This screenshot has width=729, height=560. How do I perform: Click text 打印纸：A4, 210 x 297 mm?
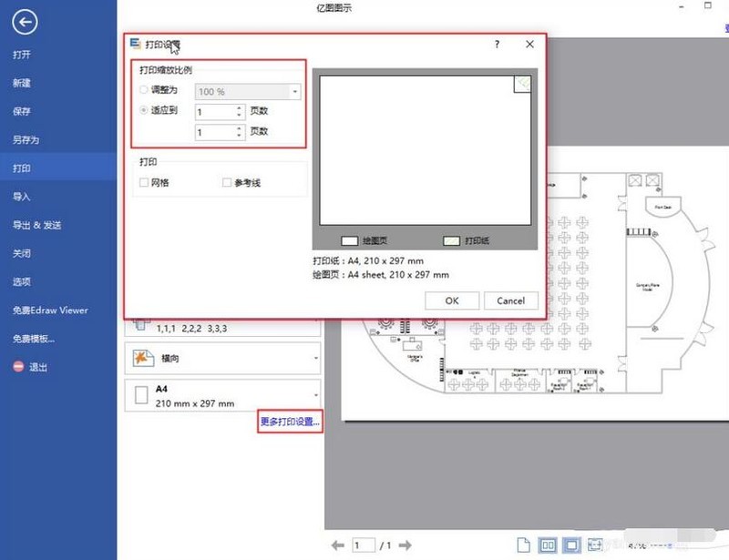click(x=368, y=260)
